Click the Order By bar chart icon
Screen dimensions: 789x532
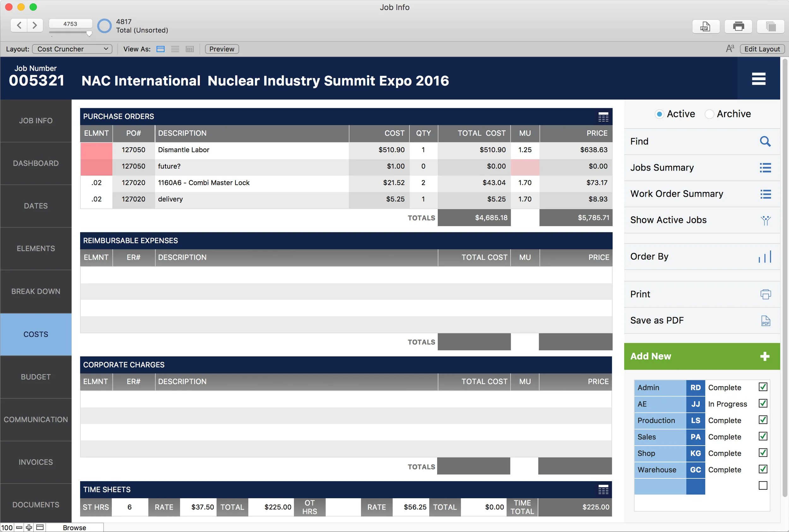[x=765, y=256]
